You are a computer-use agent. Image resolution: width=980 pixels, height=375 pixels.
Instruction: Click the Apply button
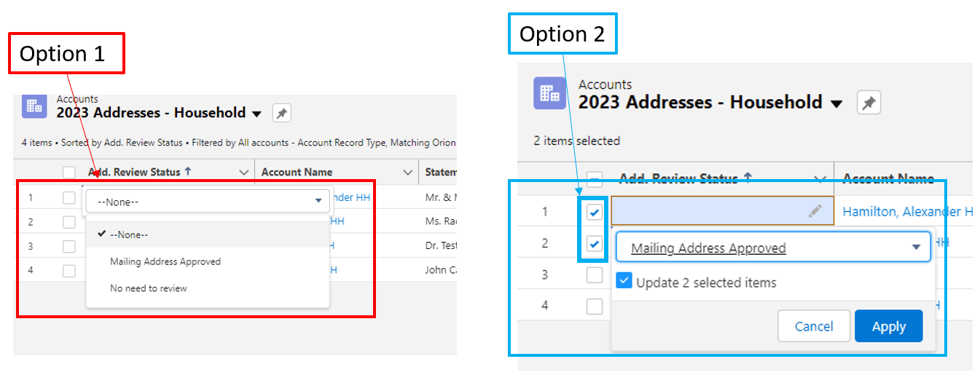(x=889, y=326)
